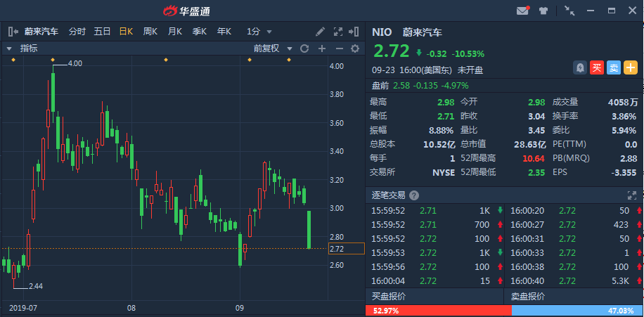Image resolution: width=644 pixels, height=317 pixels.
Task: Select the 日K tab
Action: coord(126,32)
